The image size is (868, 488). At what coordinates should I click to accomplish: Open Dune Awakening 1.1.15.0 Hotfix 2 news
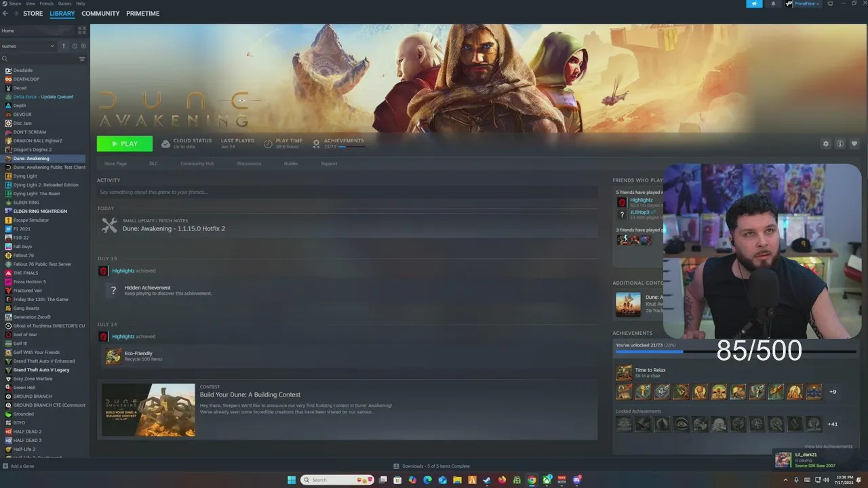click(x=174, y=229)
